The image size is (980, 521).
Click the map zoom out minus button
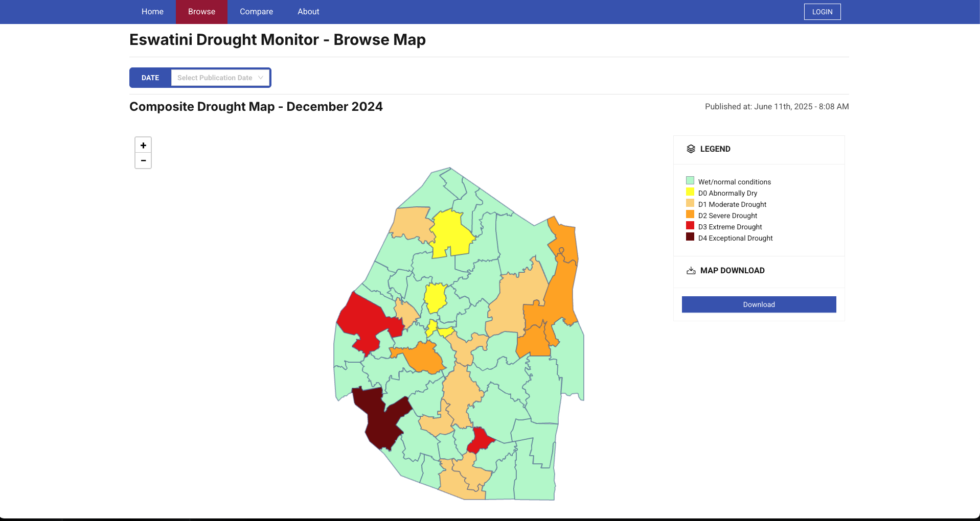click(x=143, y=160)
